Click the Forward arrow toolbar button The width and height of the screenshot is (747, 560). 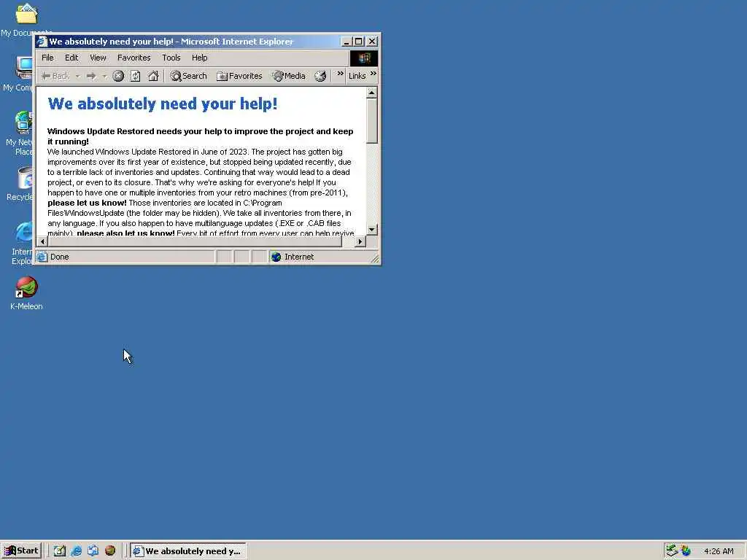click(x=91, y=76)
